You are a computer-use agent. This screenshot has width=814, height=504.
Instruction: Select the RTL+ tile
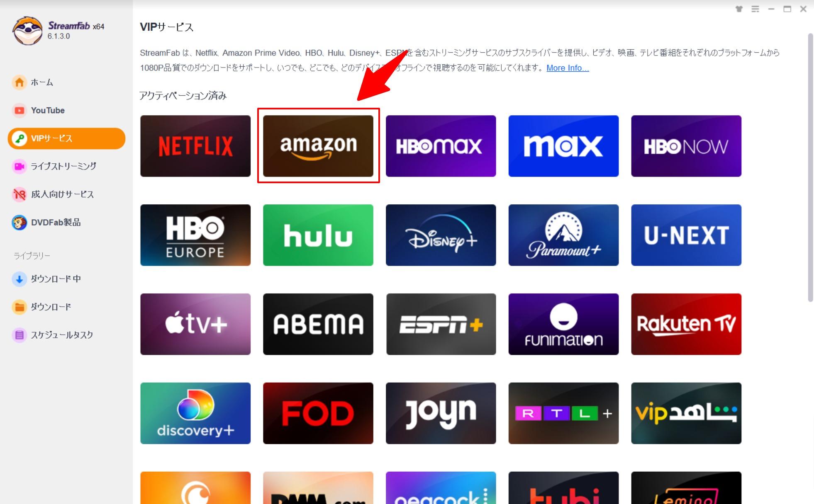point(563,413)
